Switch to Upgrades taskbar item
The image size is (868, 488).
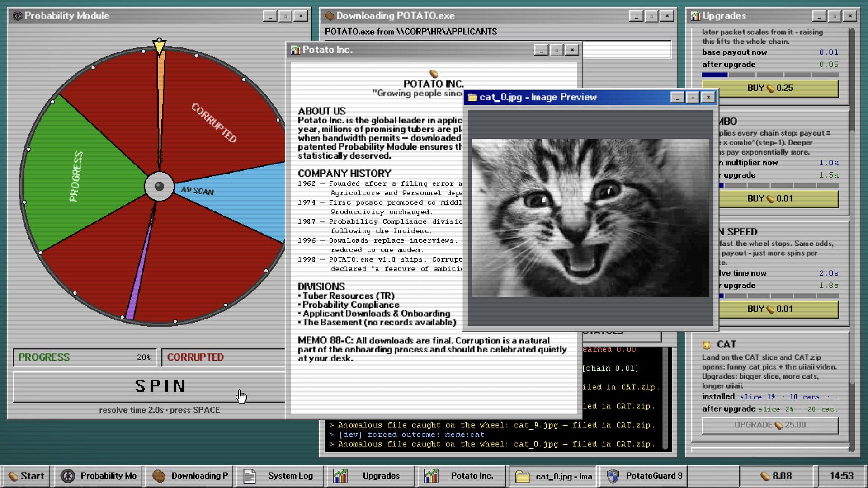coord(371,476)
